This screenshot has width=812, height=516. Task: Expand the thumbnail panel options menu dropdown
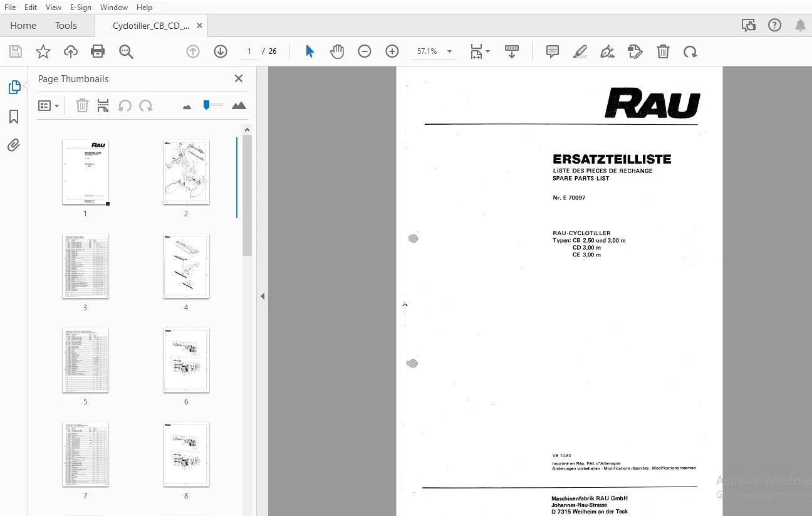48,105
